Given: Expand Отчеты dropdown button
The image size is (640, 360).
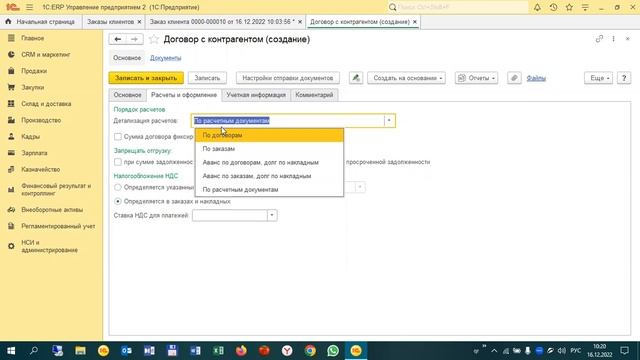Looking at the screenshot, I should 476,78.
